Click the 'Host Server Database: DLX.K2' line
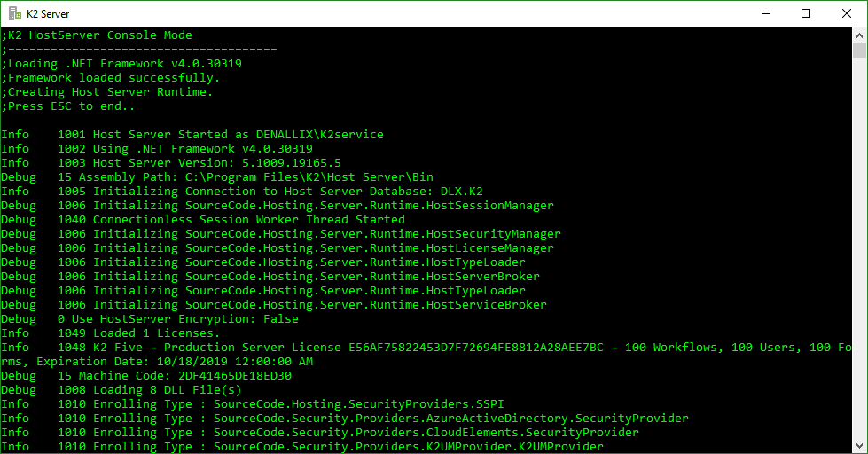The height and width of the screenshot is (454, 868). point(242,192)
